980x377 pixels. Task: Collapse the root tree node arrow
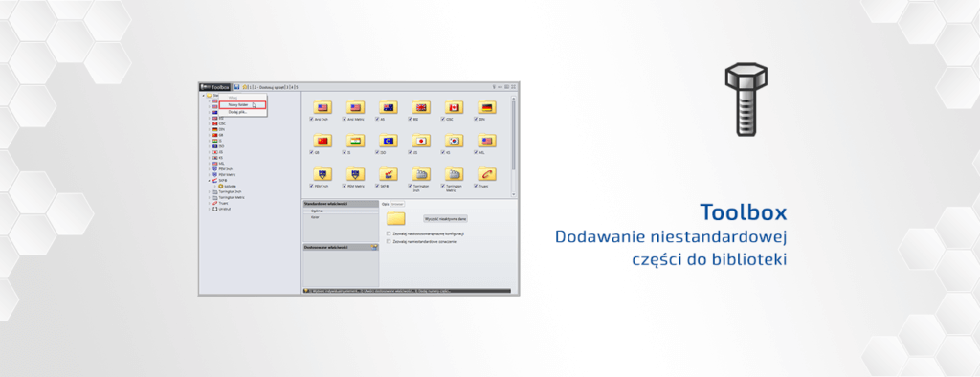point(203,96)
